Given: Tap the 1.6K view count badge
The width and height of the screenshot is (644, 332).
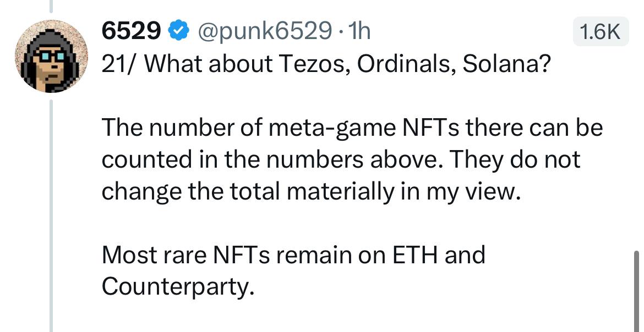Looking at the screenshot, I should point(601,31).
